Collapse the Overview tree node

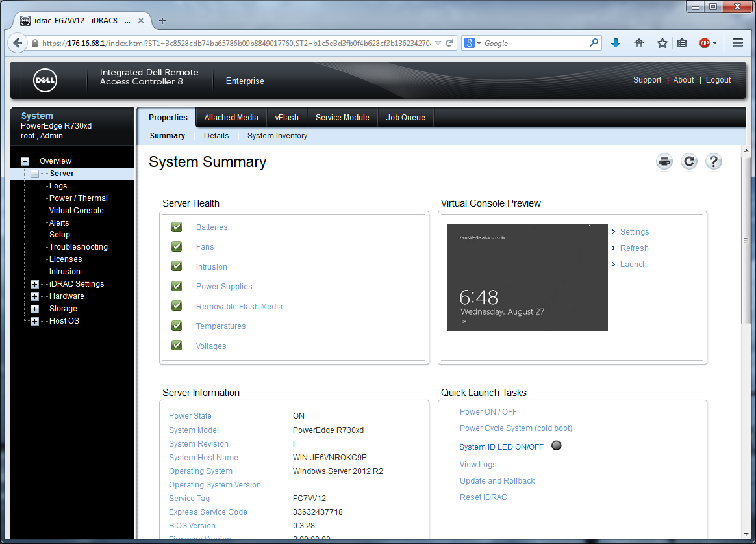[25, 161]
